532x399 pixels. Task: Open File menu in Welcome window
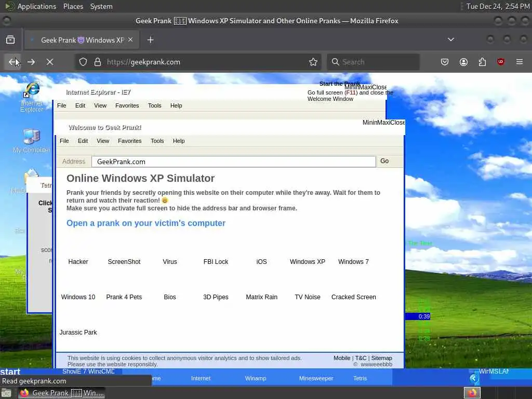(64, 141)
